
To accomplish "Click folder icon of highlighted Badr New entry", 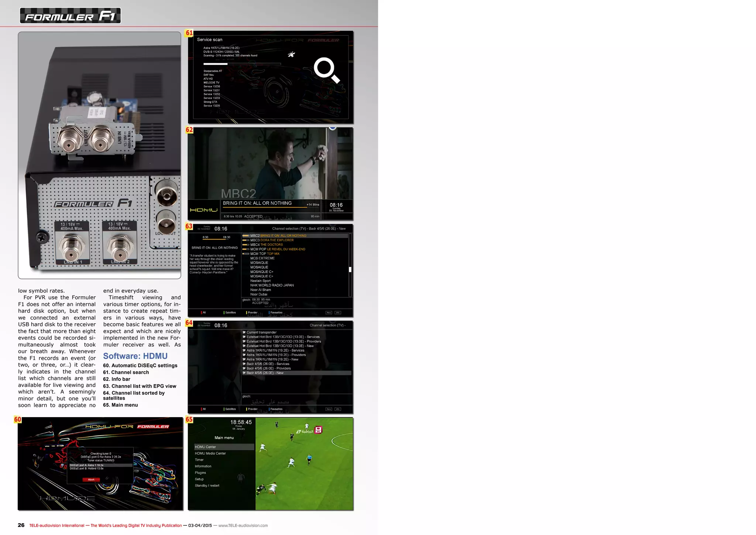I will (x=244, y=373).
